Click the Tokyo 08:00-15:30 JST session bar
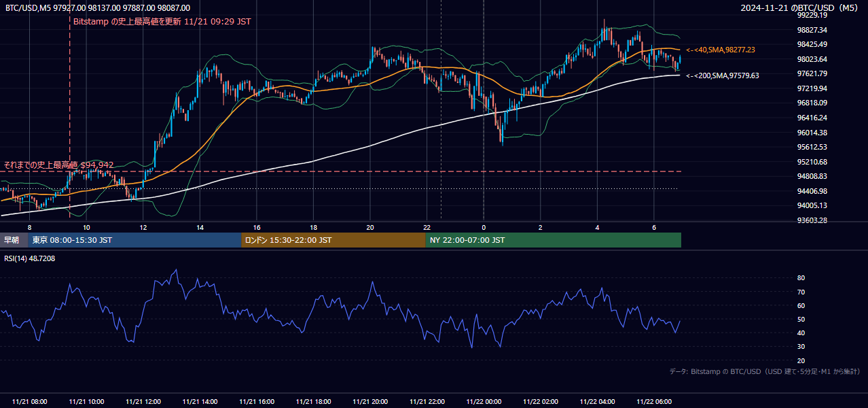The width and height of the screenshot is (868, 408). click(135, 240)
